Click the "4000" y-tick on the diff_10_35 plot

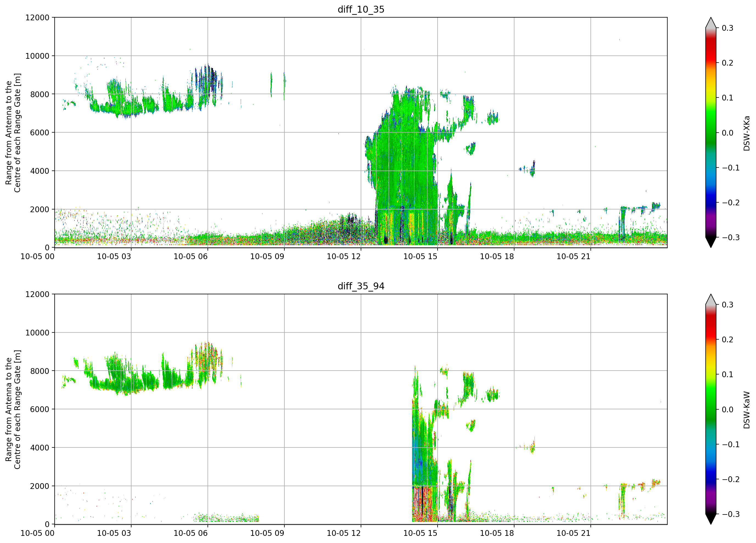[40, 171]
